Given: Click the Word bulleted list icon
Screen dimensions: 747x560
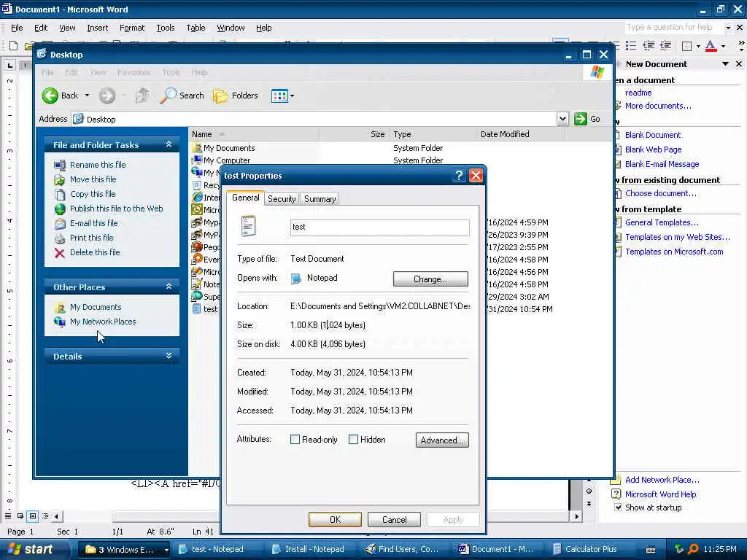Looking at the screenshot, I should 631,46.
